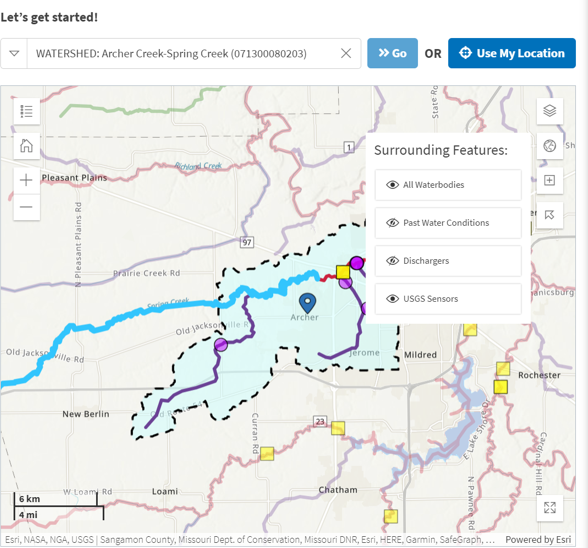Open the basemap globe widget
The height and width of the screenshot is (548, 588).
click(549, 146)
